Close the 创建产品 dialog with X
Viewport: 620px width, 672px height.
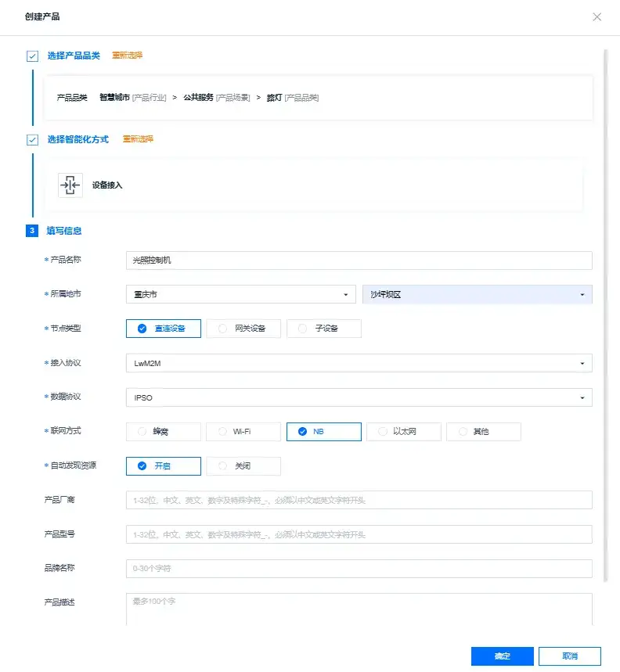tap(597, 16)
